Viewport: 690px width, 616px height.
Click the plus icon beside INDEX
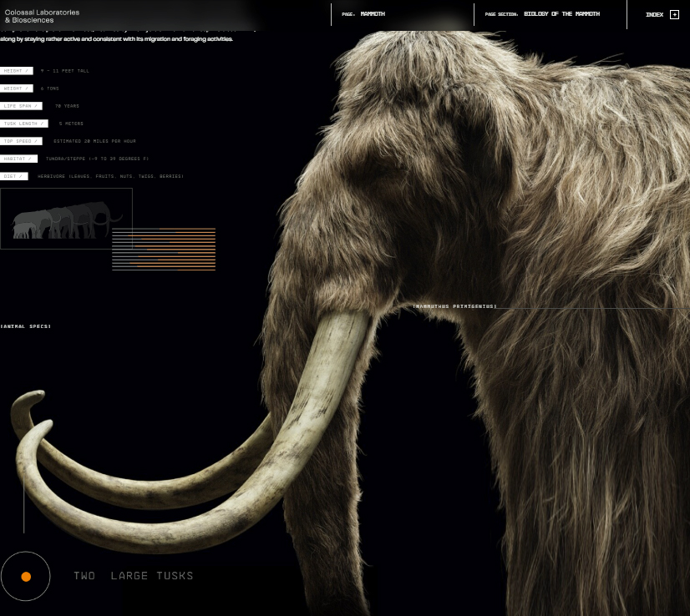pos(673,14)
